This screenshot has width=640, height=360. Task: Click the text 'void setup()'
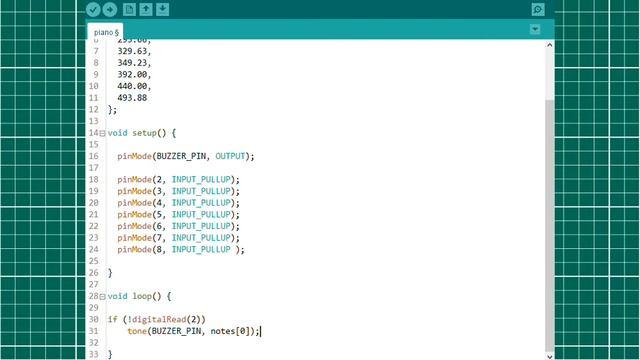[137, 133]
